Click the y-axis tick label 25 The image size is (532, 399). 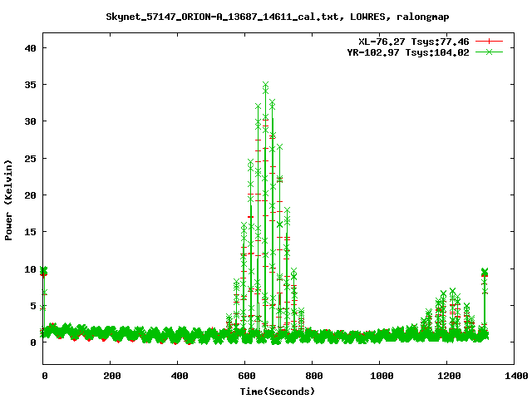tap(30, 159)
